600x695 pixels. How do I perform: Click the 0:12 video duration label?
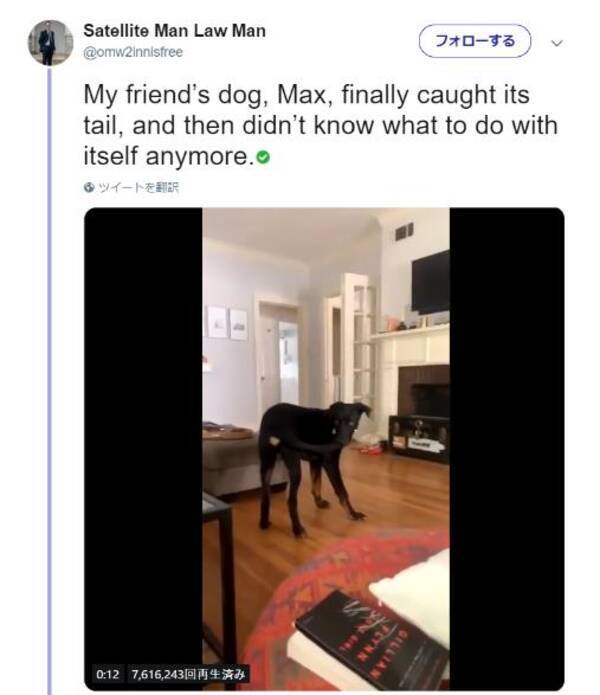point(108,674)
